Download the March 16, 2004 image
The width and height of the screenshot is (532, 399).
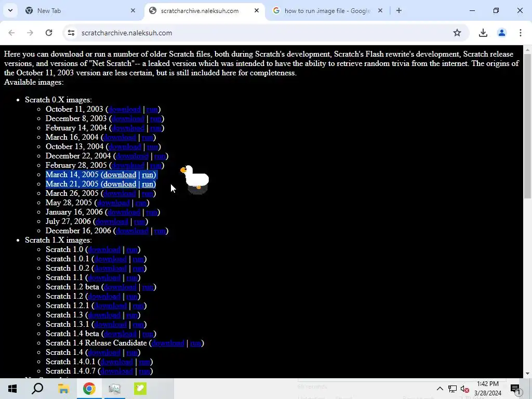tap(120, 137)
